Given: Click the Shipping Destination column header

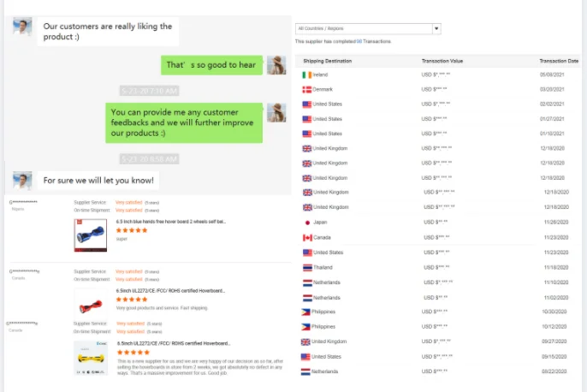Looking at the screenshot, I should pos(327,61).
